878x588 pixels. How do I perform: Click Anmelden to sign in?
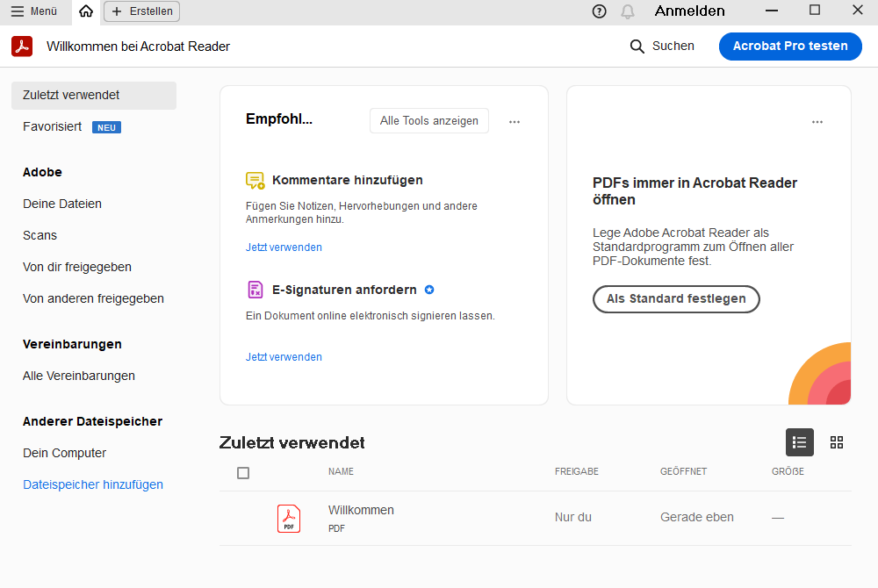coord(689,11)
